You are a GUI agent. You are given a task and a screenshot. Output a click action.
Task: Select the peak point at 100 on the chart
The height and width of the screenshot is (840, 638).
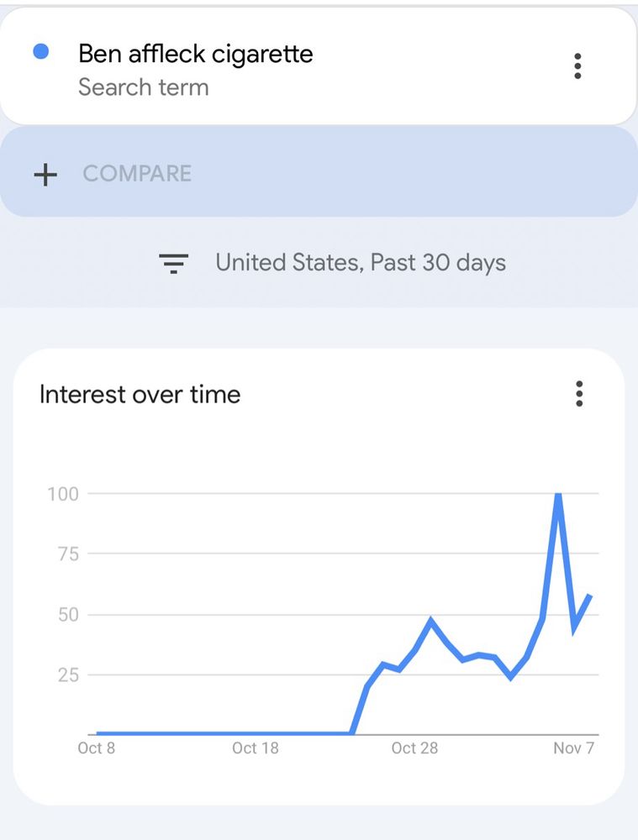click(x=558, y=495)
